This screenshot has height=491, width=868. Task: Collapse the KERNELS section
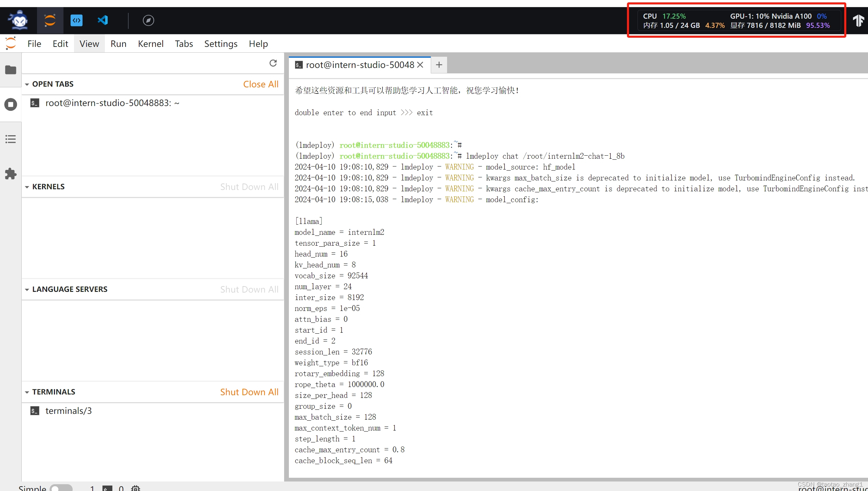(x=27, y=187)
